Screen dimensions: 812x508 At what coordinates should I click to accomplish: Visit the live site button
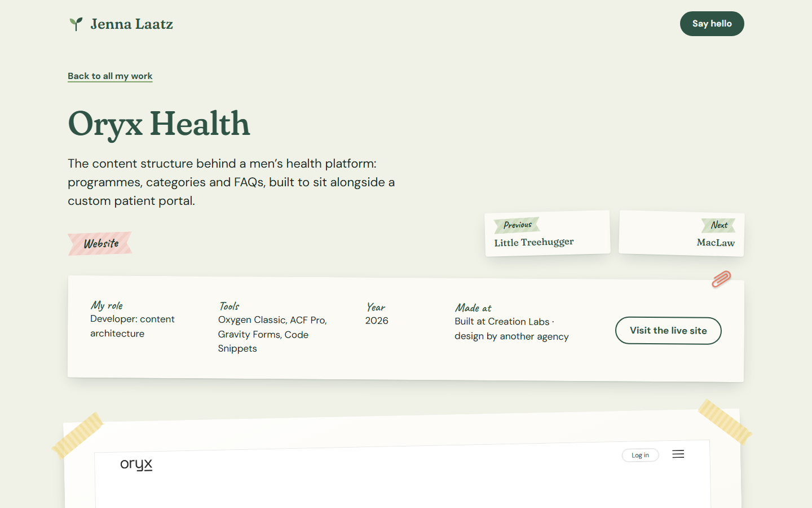[668, 331]
